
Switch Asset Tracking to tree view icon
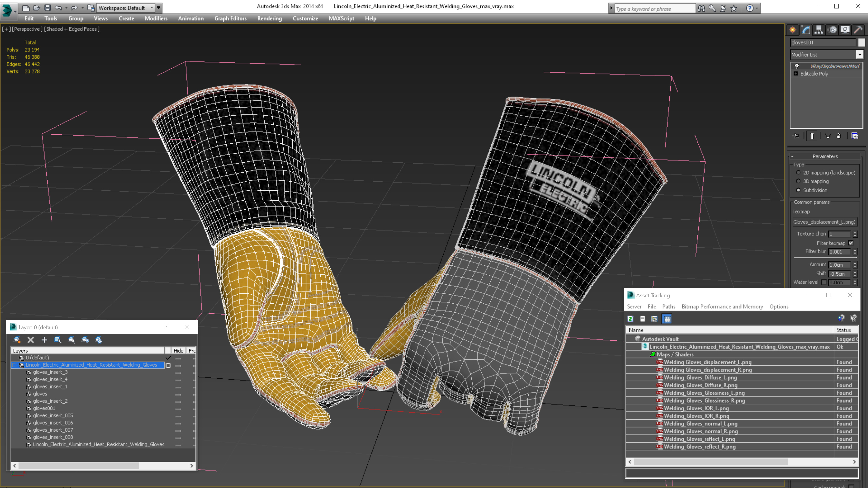[654, 319]
